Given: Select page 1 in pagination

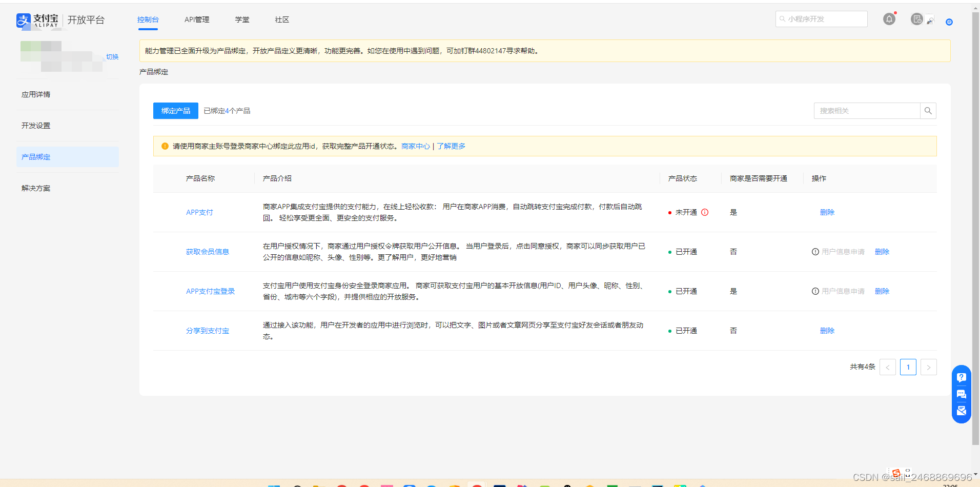Looking at the screenshot, I should point(908,367).
